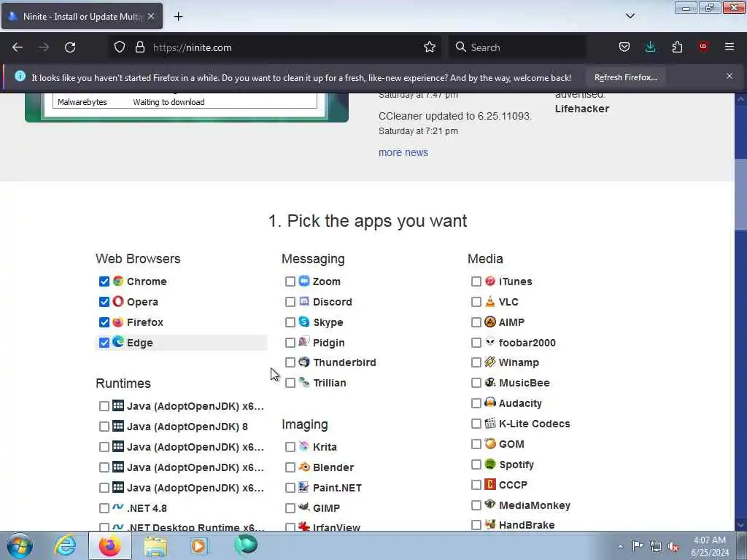747x560 pixels.
Task: Click the Spotify logo icon
Action: (490, 464)
